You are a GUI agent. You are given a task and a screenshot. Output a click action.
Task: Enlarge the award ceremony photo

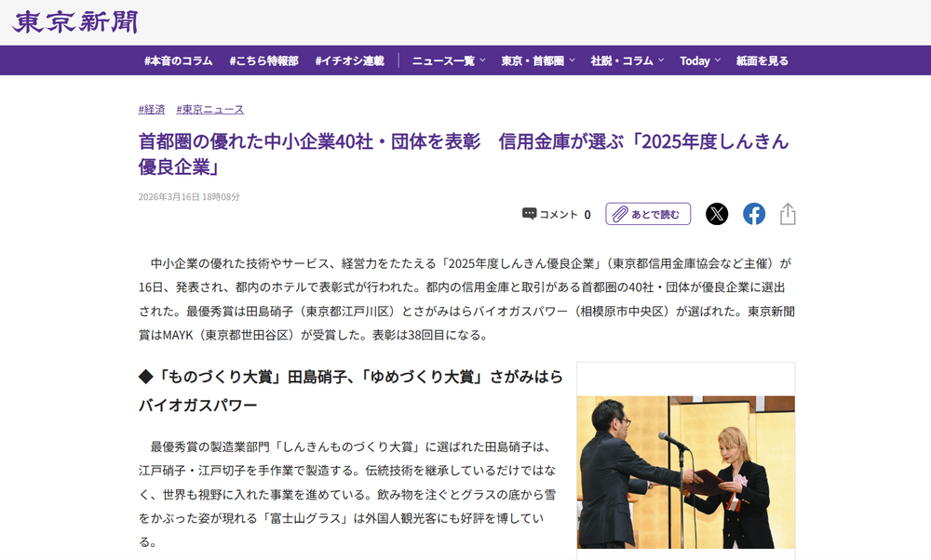coord(686,473)
